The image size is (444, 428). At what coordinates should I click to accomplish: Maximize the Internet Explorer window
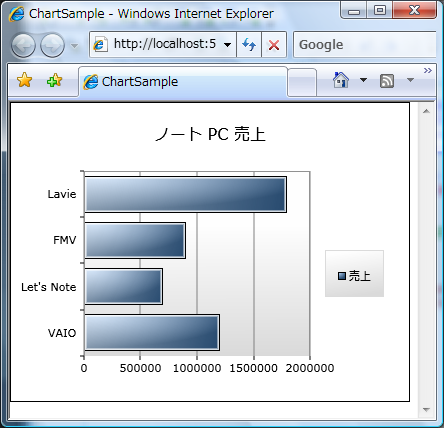380,10
